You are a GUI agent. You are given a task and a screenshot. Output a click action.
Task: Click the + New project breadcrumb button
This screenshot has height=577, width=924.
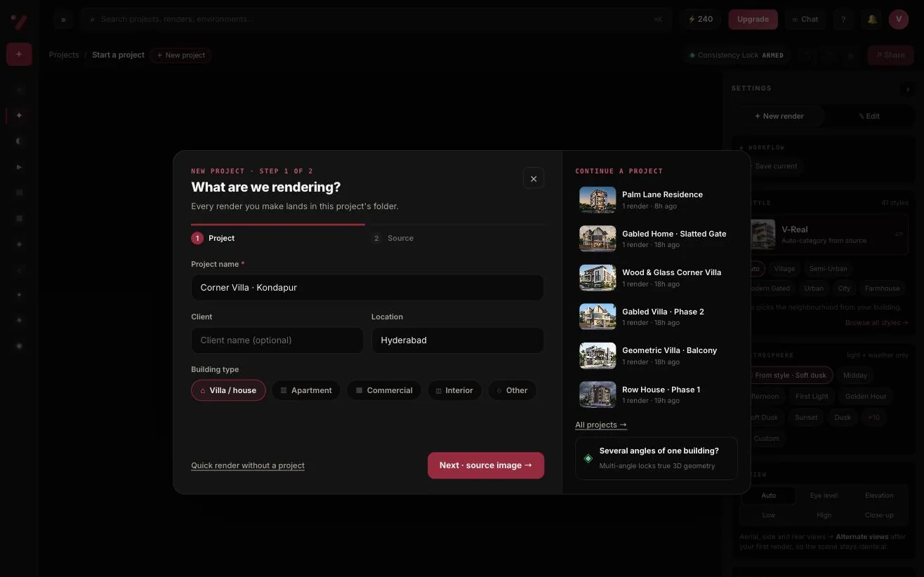point(180,55)
